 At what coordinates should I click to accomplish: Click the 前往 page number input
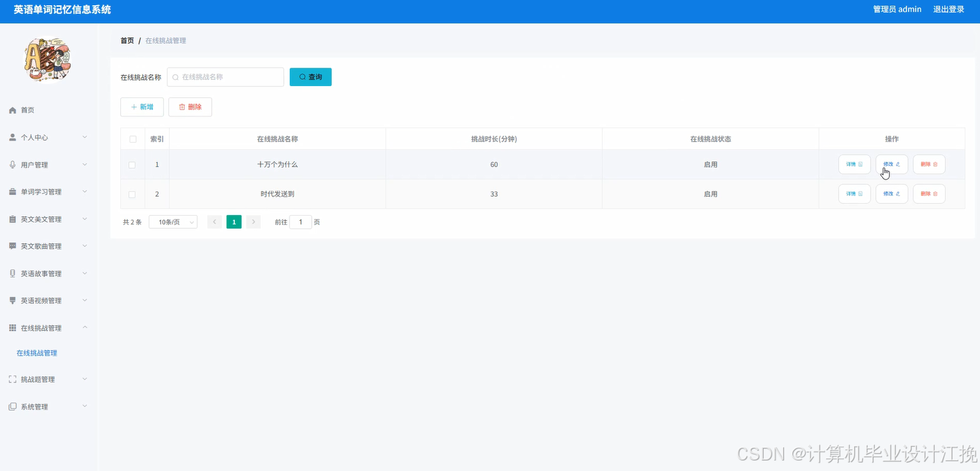coord(301,222)
